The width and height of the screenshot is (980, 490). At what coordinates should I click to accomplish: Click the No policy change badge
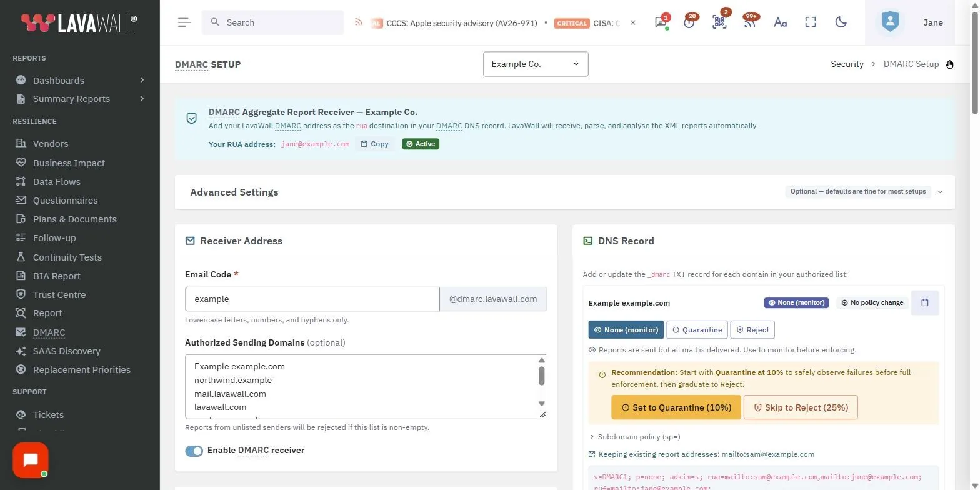pos(872,303)
